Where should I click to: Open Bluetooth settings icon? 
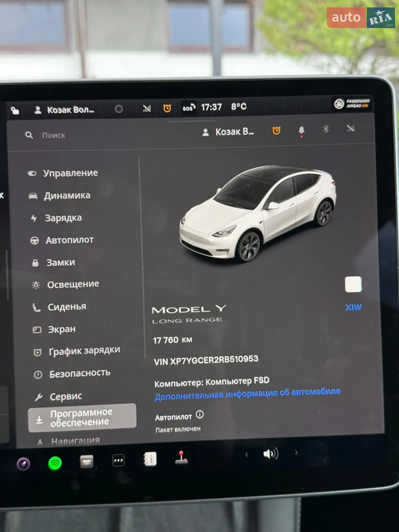tap(325, 129)
